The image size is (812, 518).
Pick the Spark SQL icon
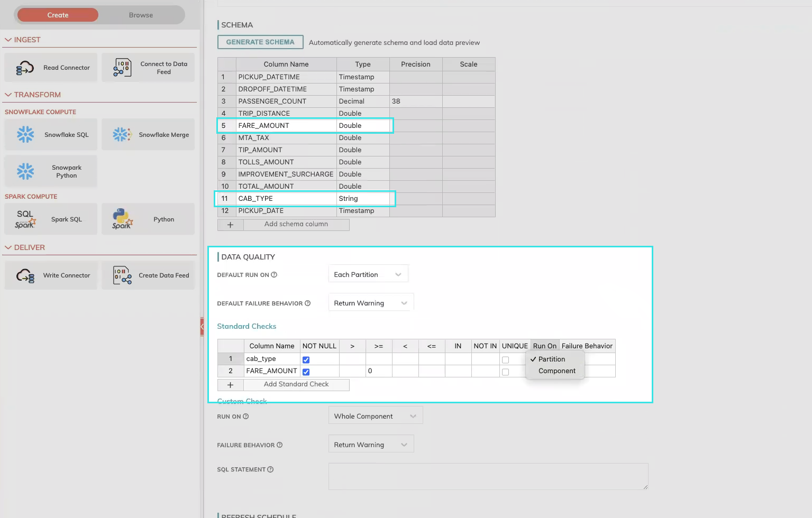(x=25, y=219)
